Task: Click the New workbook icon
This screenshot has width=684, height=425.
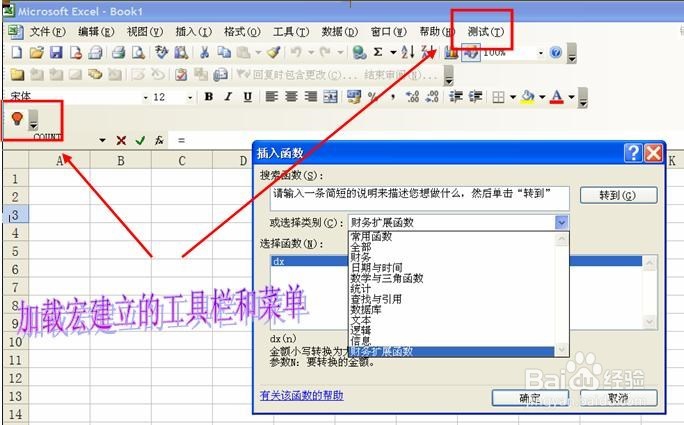Action: pyautogui.click(x=17, y=52)
